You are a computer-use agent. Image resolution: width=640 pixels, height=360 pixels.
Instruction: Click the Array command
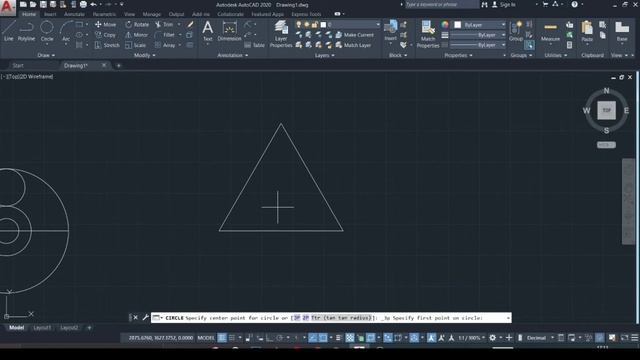pos(165,45)
